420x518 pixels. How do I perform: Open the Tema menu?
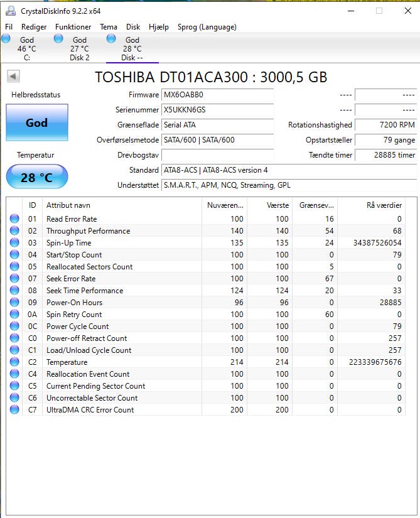109,27
